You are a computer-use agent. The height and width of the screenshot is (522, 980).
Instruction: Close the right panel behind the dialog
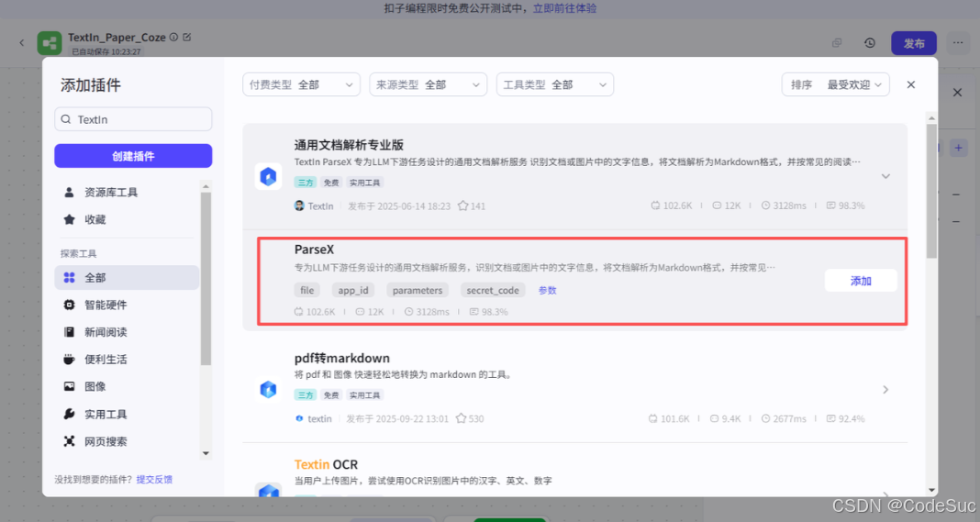coord(957,93)
